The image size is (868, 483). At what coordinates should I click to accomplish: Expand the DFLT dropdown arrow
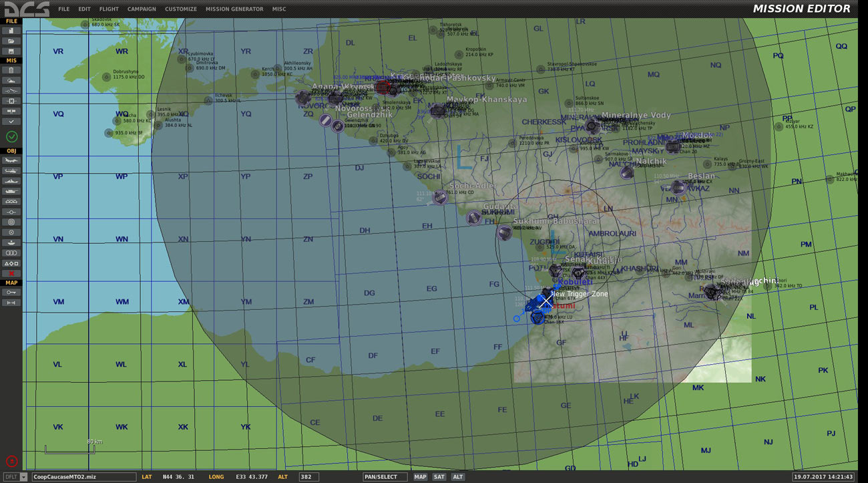[x=24, y=477]
